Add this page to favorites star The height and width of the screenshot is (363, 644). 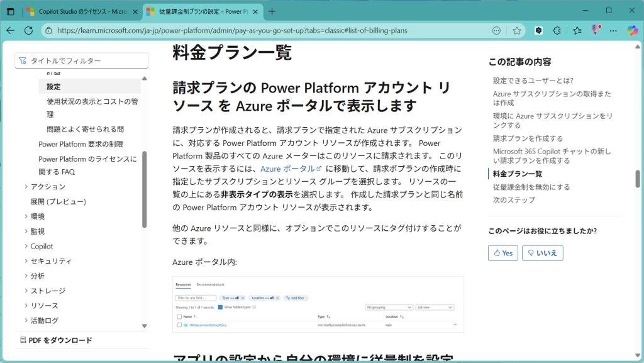517,30
